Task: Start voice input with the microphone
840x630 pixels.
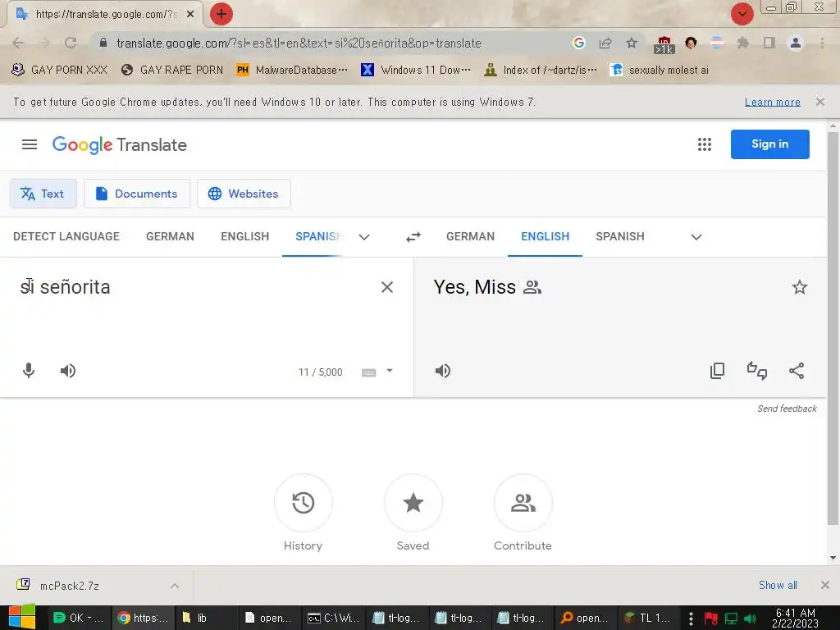Action: 29,371
